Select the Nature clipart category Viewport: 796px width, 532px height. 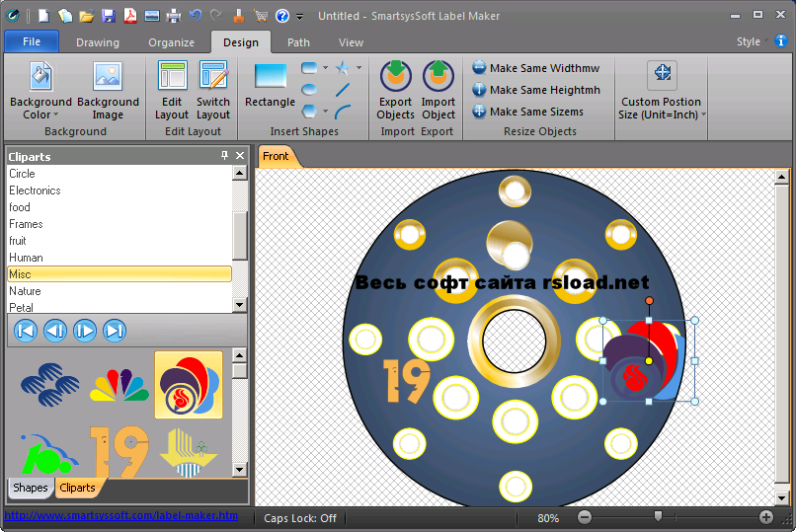[26, 291]
